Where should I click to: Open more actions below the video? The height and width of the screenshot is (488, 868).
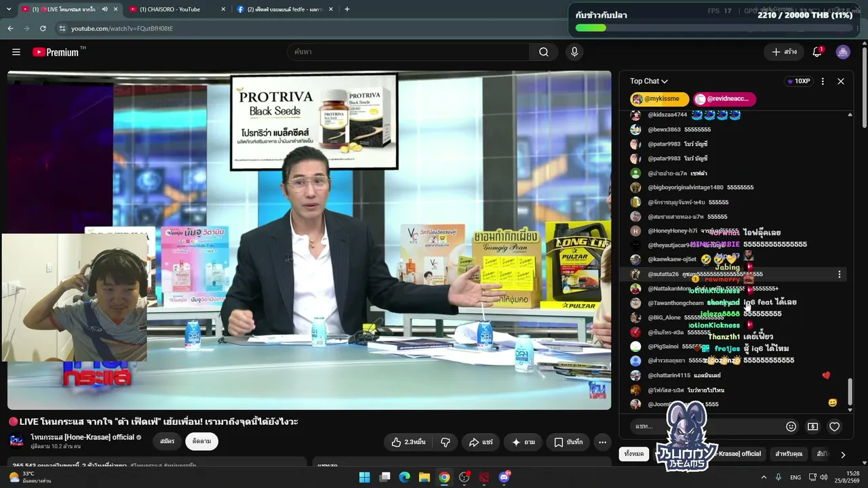602,442
